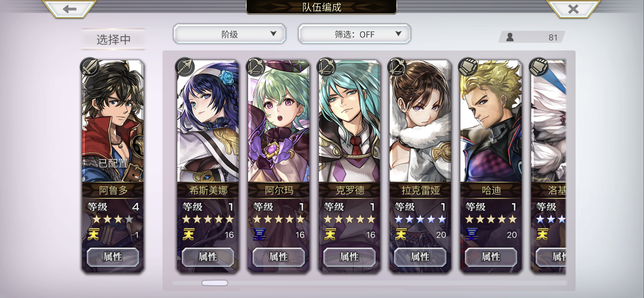Click the arrow on the 阶级 dropdown
The image size is (644, 298).
[273, 33]
